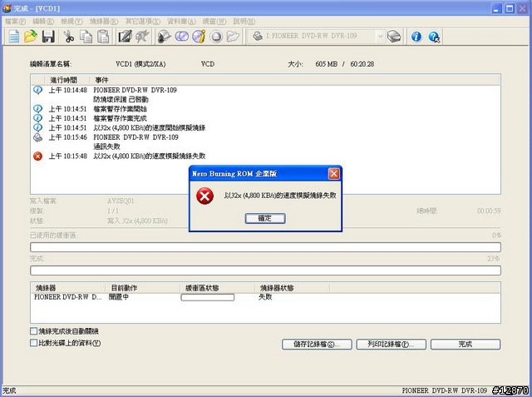Viewport: 532px width, 397px height.
Task: Select log entry 通訊失敗
Action: pos(106,146)
